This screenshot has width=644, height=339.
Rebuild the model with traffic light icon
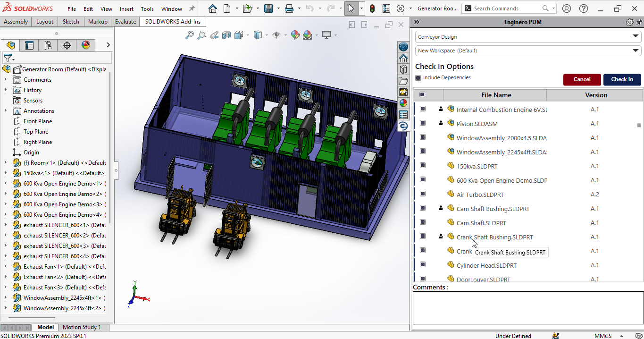click(372, 8)
